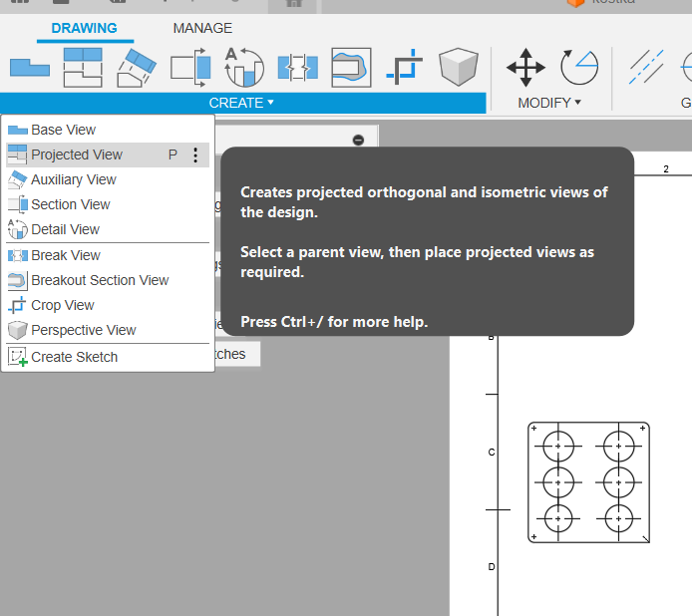The image size is (692, 616).
Task: Select the Auxiliary View toolbar icon
Action: (136, 67)
